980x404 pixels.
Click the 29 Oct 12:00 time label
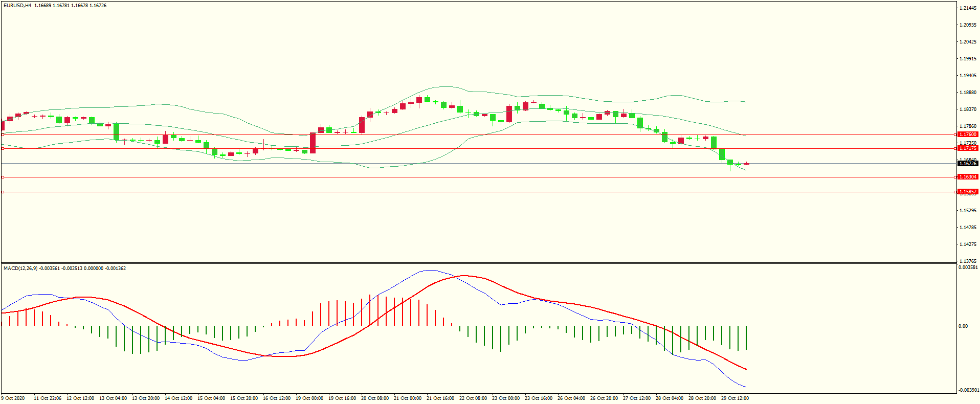click(735, 398)
